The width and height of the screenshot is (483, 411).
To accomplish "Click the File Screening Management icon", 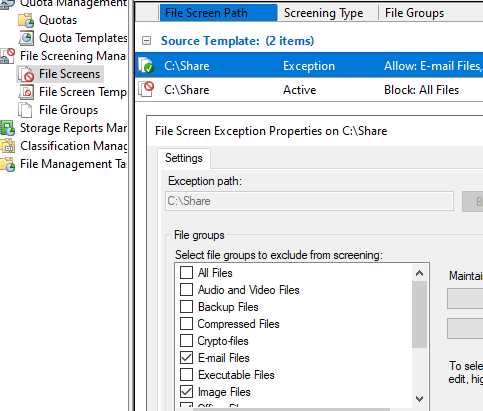I will coord(7,56).
